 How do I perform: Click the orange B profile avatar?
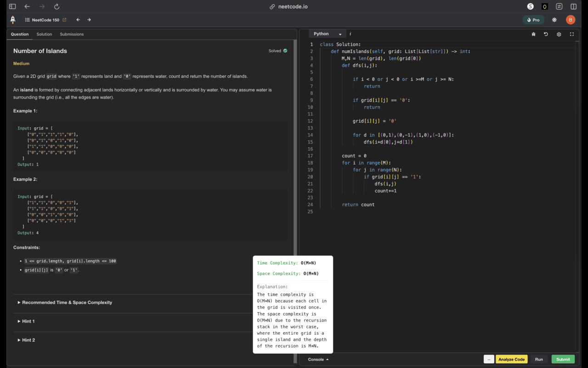point(570,20)
